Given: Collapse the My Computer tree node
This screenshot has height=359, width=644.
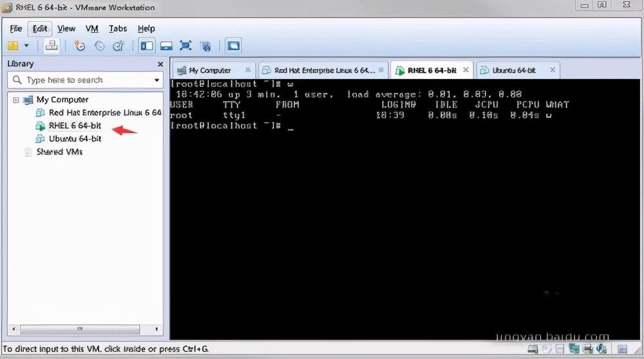Looking at the screenshot, I should coord(15,100).
